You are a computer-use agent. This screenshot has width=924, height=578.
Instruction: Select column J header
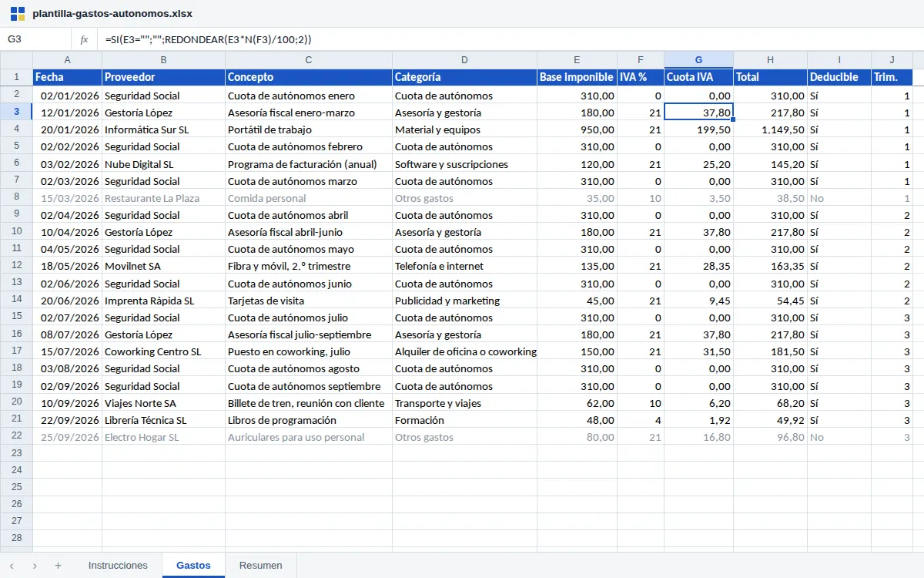(x=892, y=60)
